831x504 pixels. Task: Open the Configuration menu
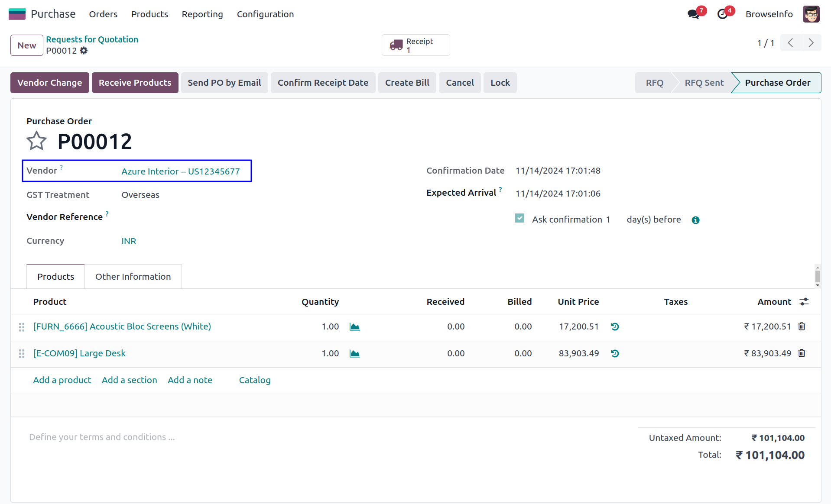point(265,14)
